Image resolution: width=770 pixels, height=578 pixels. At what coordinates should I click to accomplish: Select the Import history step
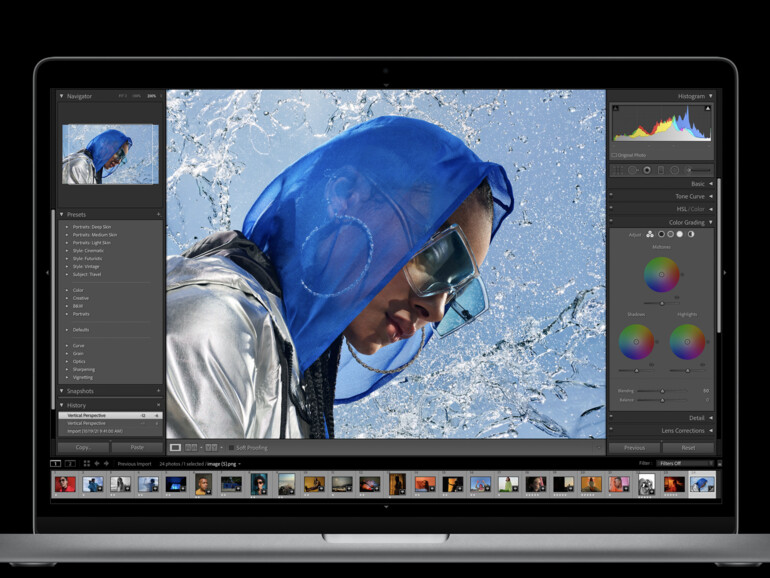pyautogui.click(x=95, y=431)
